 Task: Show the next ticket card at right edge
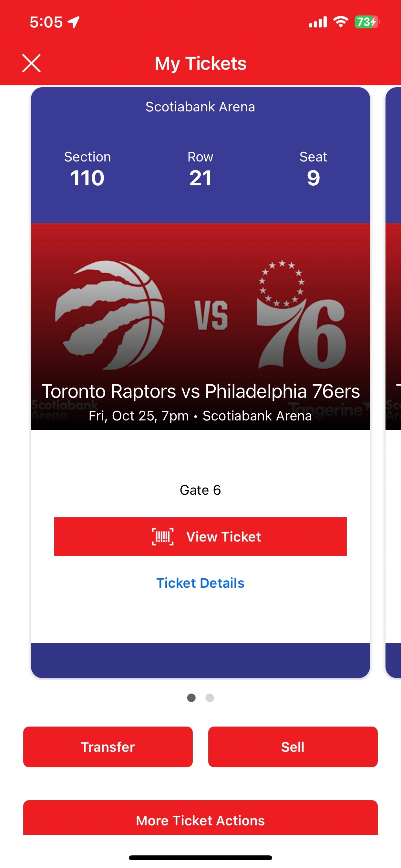click(393, 382)
